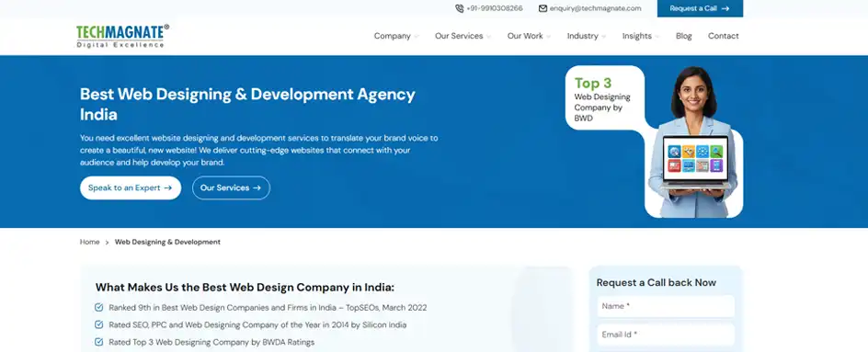Click the breadcrumb chevron separator after Home
868x352 pixels.
click(x=108, y=243)
